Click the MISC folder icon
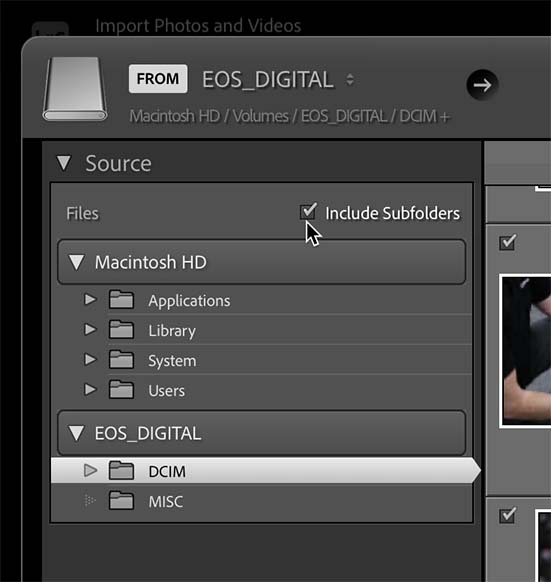The image size is (551, 582). 121,501
